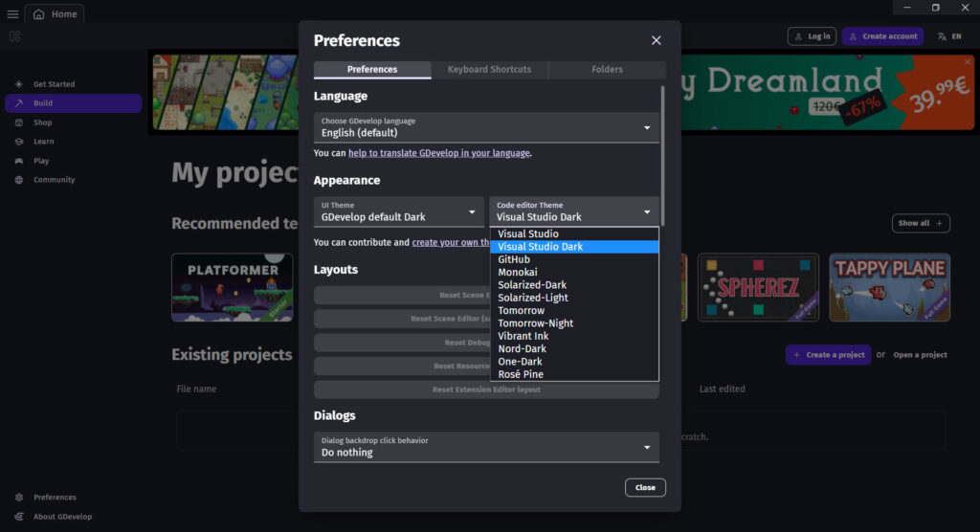Close the Preferences dialog with X
The image size is (980, 532).
[x=657, y=40]
